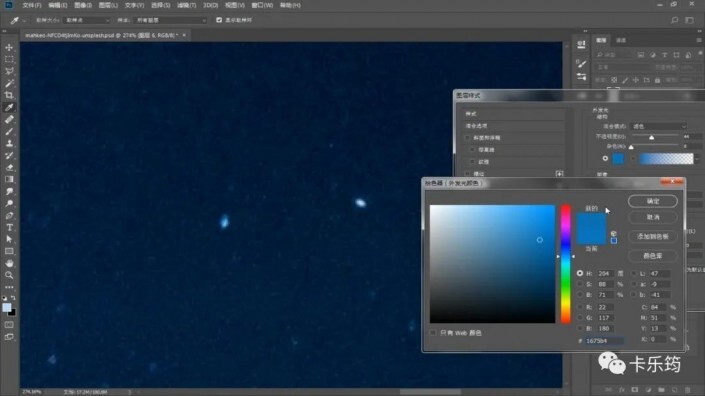Select the S radio button in color picker
The width and height of the screenshot is (705, 396).
pyautogui.click(x=580, y=284)
